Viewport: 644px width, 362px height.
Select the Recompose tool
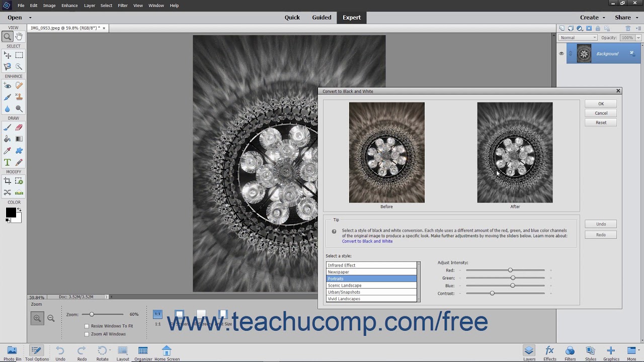click(19, 181)
